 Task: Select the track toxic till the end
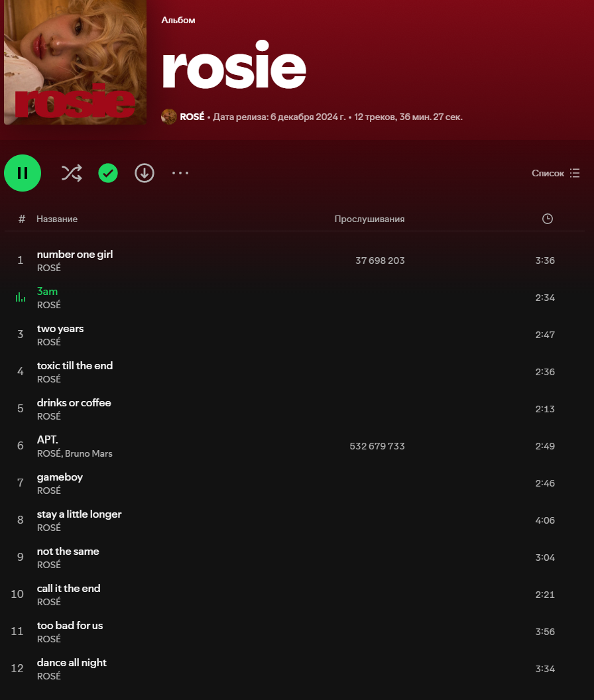(75, 366)
